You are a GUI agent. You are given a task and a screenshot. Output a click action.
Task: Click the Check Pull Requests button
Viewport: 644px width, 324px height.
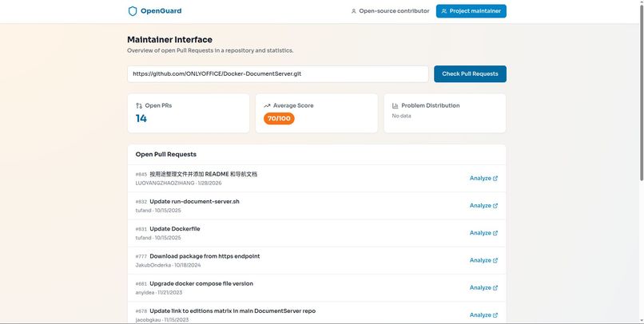[470, 74]
